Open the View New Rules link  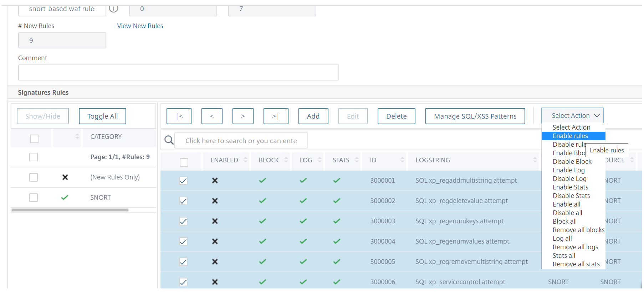(140, 26)
